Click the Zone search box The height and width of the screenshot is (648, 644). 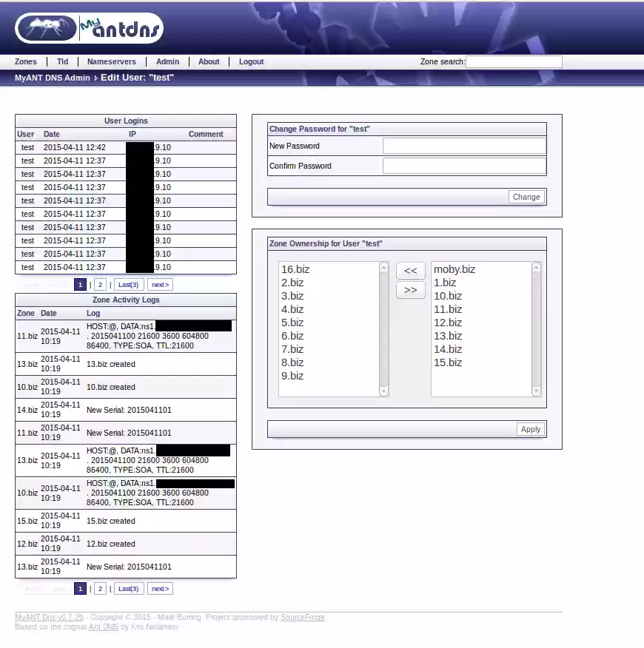click(x=514, y=61)
